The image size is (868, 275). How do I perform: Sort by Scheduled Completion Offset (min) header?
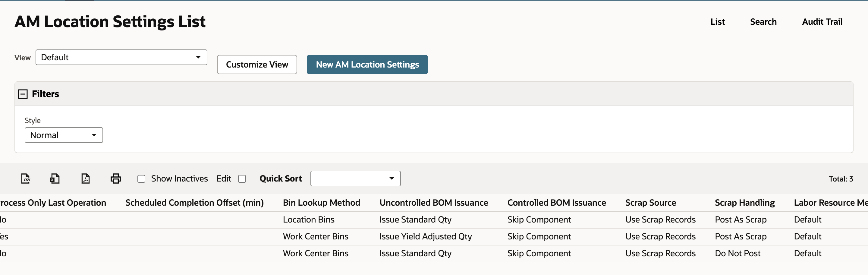tap(194, 203)
